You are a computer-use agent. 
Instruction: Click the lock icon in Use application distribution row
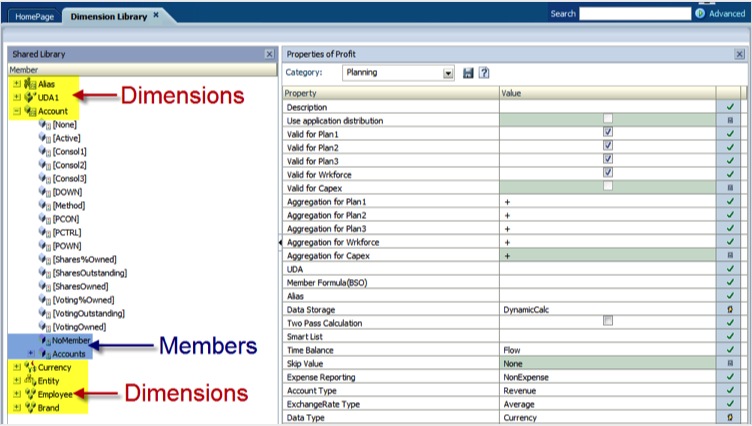point(730,120)
